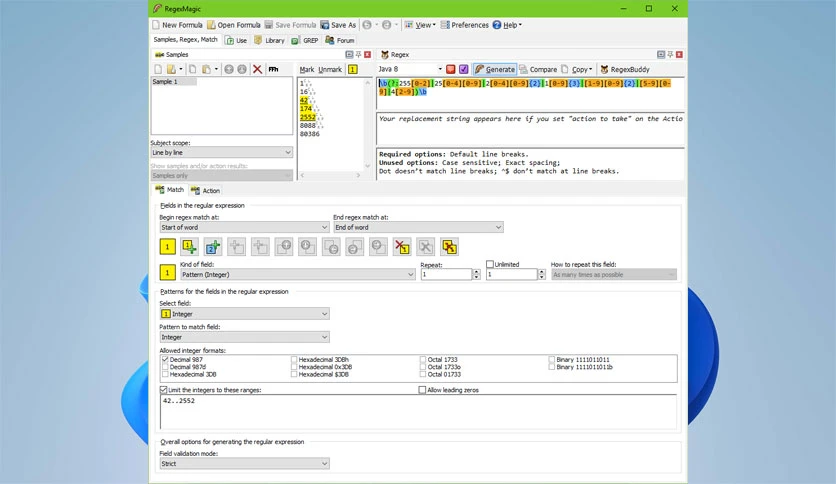Click the Compare toolbar icon
This screenshot has width=836, height=484.
538,69
